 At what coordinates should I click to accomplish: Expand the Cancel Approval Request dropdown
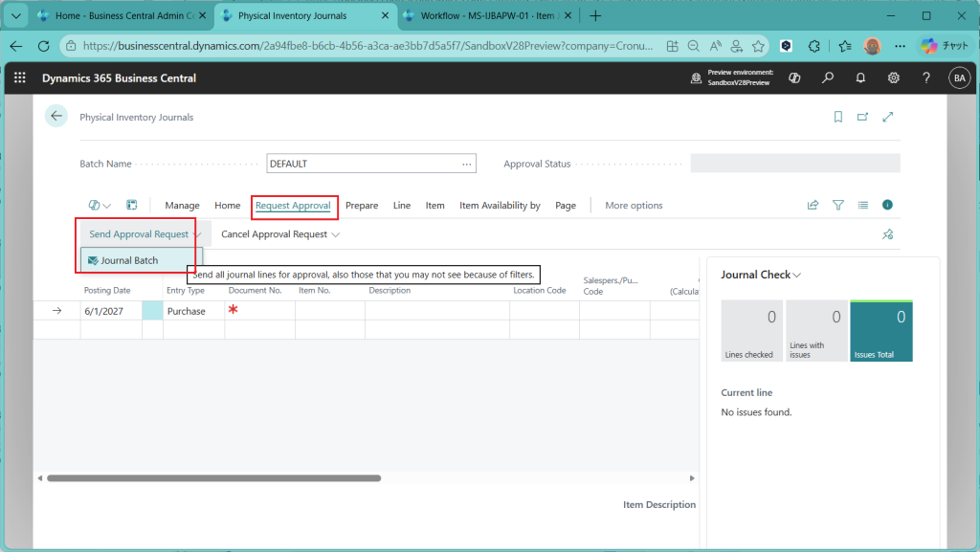coord(279,234)
